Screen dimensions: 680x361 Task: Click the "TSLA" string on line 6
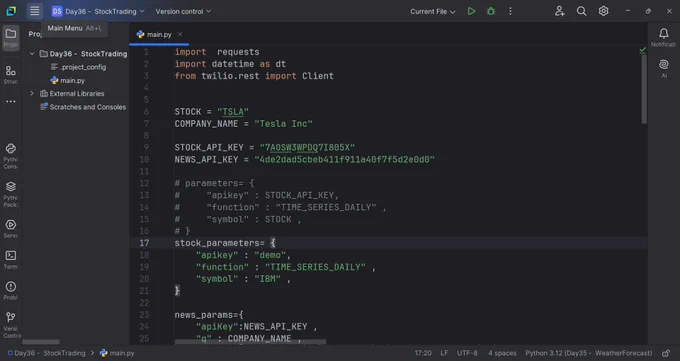pyautogui.click(x=233, y=112)
